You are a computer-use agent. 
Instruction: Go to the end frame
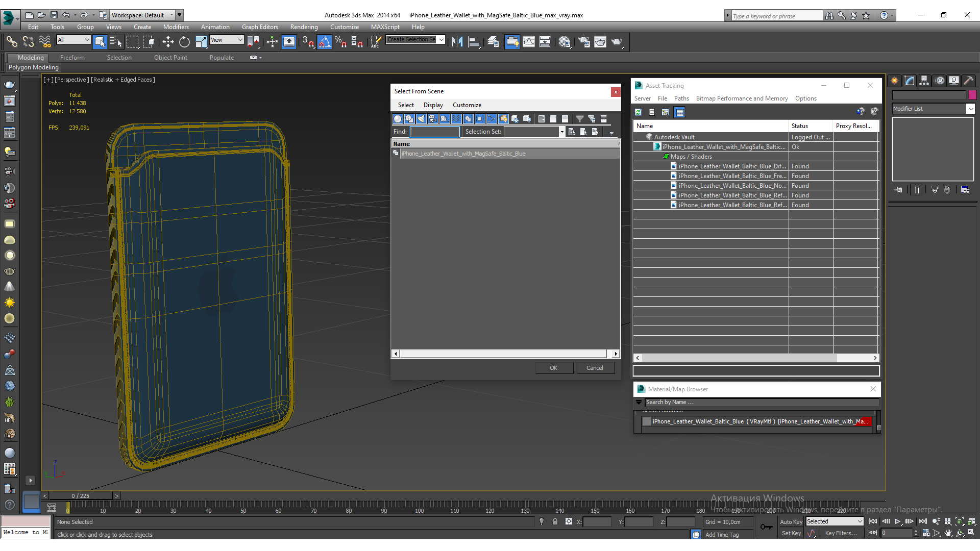pos(923,521)
